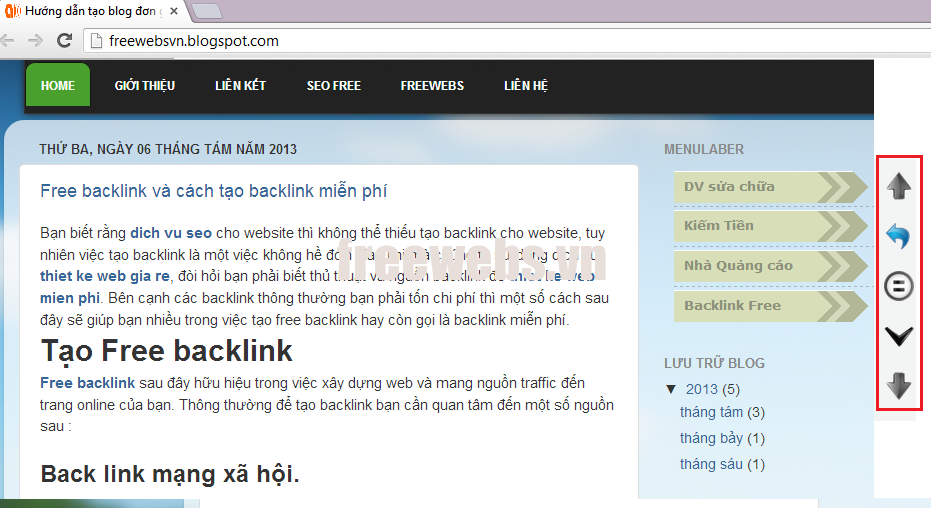
Task: Reload the page with the refresh icon
Action: [64, 41]
